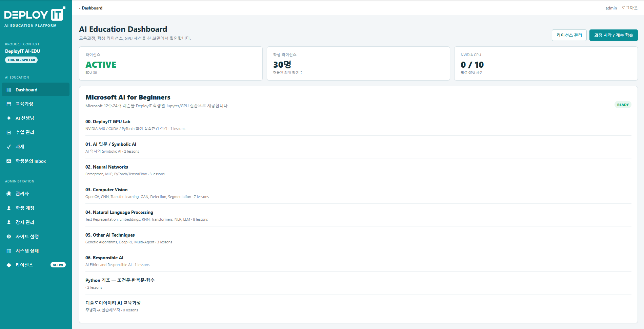Open 디플로이아이티 AI 교육과정 module
The height and width of the screenshot is (329, 644).
pos(358,306)
